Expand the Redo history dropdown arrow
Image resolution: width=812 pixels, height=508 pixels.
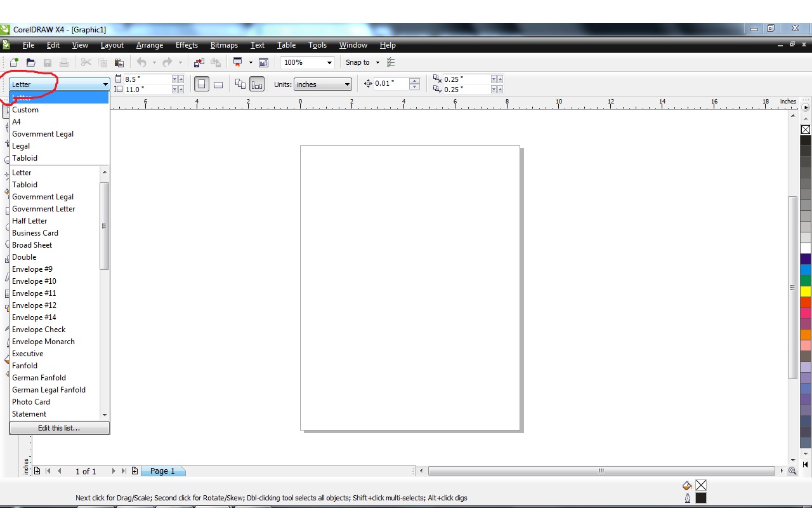coord(180,62)
